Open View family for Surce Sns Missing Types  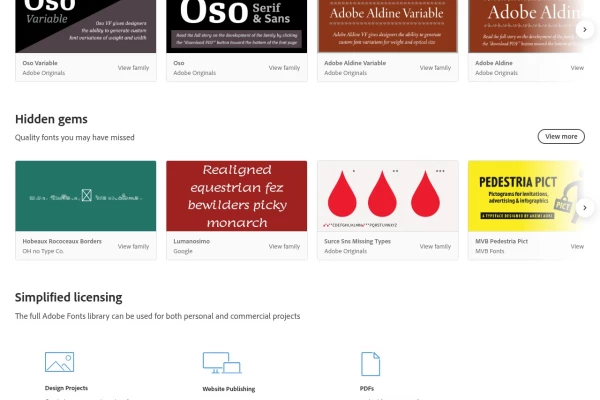pos(435,247)
